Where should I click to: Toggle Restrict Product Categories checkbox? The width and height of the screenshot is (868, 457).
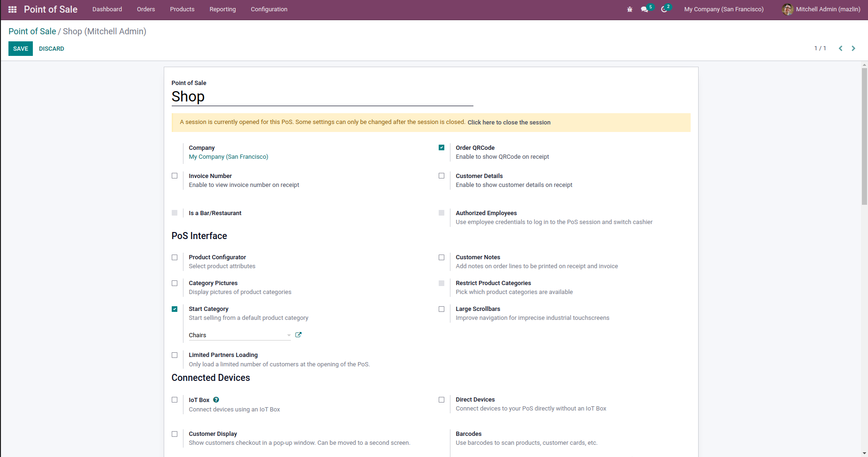tap(442, 283)
